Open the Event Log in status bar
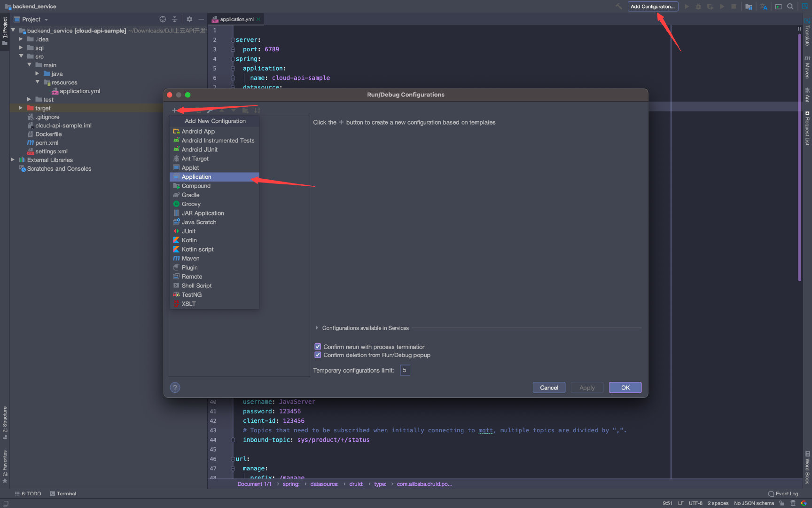The width and height of the screenshot is (812, 508). 783,493
